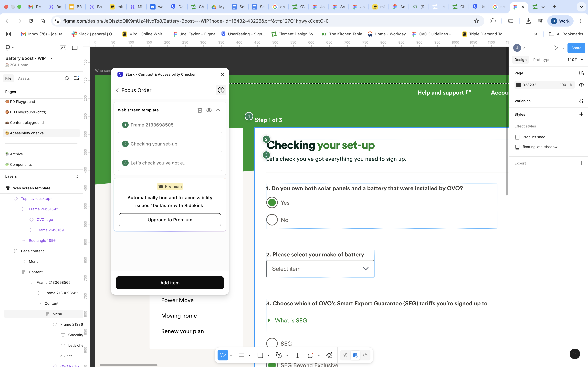
Task: Collapse the Web screen template focus group
Action: click(x=218, y=110)
